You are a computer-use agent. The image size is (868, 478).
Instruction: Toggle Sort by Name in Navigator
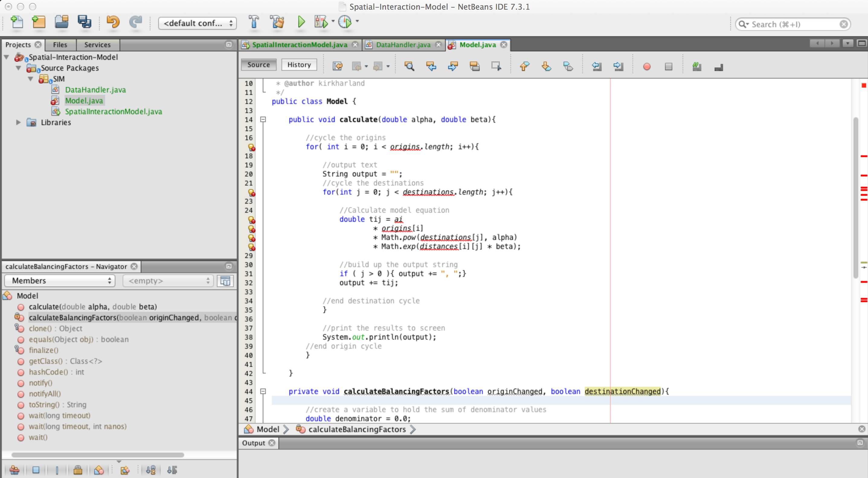click(x=151, y=470)
